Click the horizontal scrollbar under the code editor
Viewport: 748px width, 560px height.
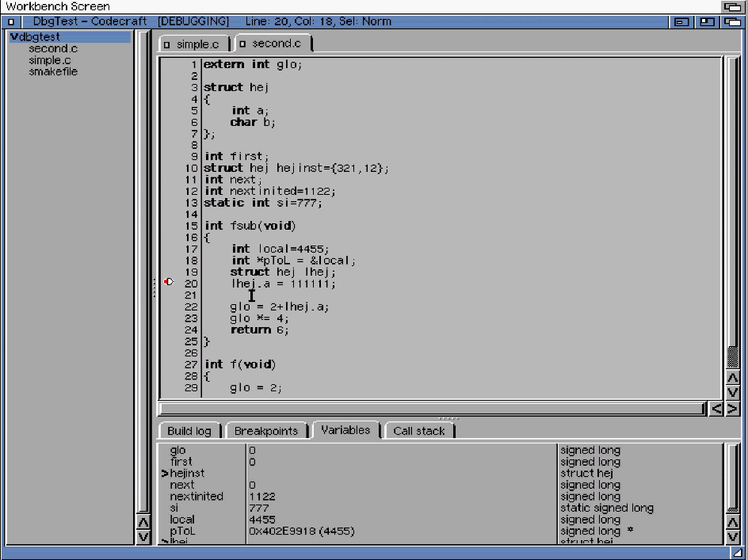[x=431, y=409]
